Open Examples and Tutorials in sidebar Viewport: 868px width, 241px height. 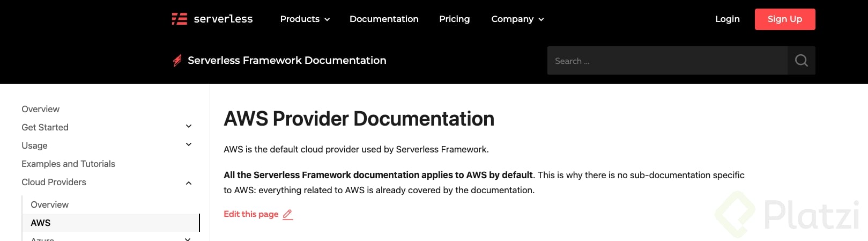[x=68, y=164]
